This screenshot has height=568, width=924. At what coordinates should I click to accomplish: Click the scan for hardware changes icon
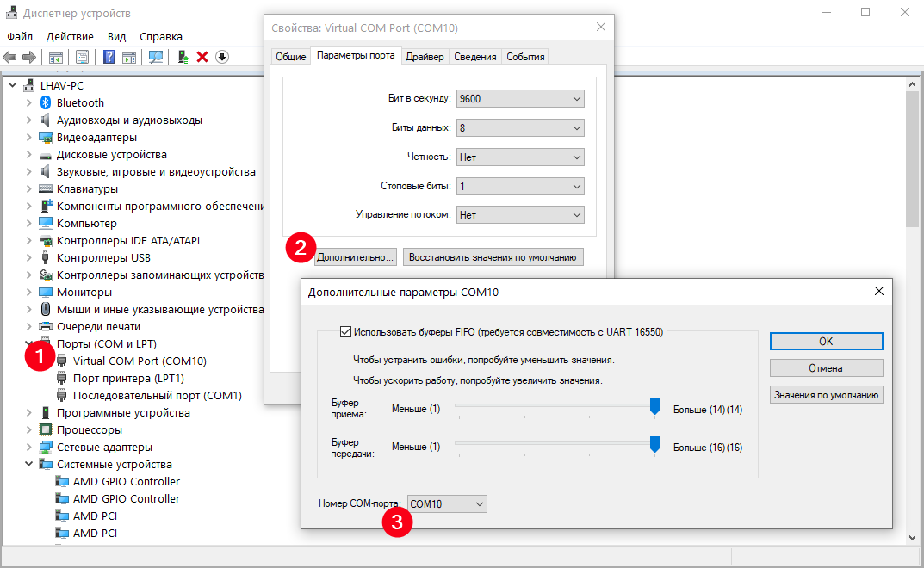[156, 57]
